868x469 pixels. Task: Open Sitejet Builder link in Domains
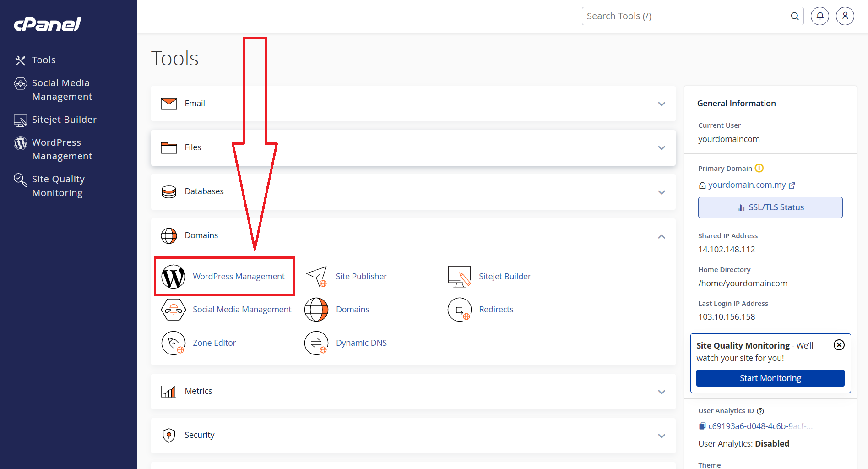[505, 277]
